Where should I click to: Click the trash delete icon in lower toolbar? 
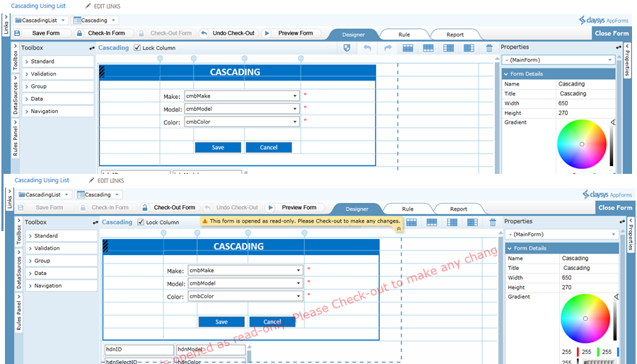pos(493,222)
